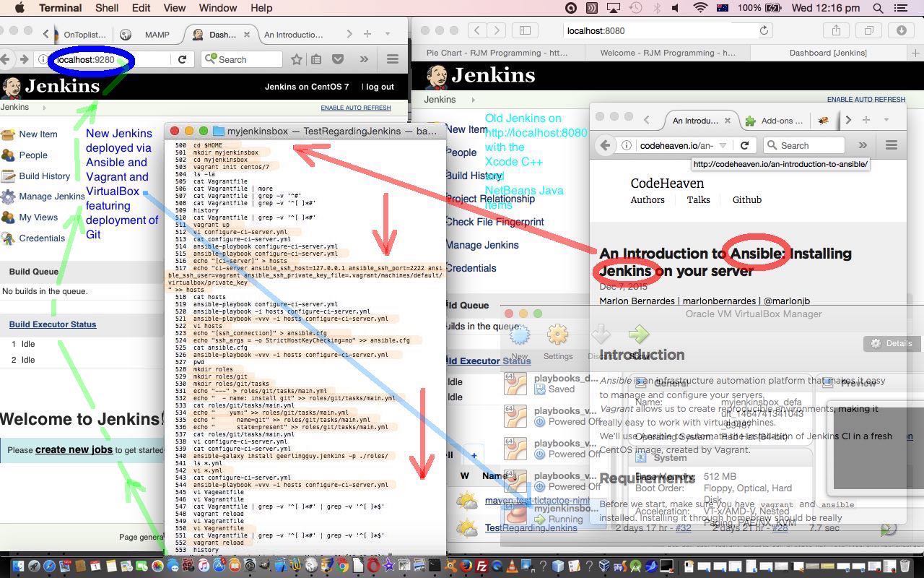Open Github link on CodeHeaven page
The image size is (924, 578).
(746, 200)
